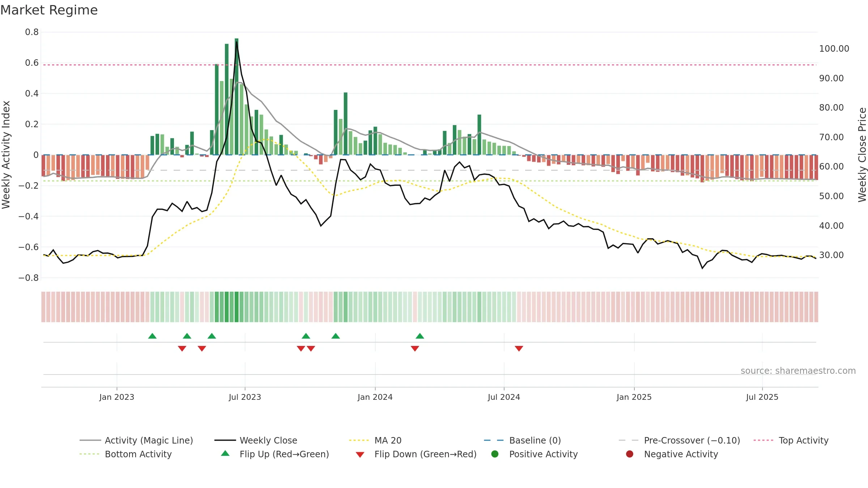Toggle Baseline (0) legend entry
868x488 pixels.
[x=522, y=440]
